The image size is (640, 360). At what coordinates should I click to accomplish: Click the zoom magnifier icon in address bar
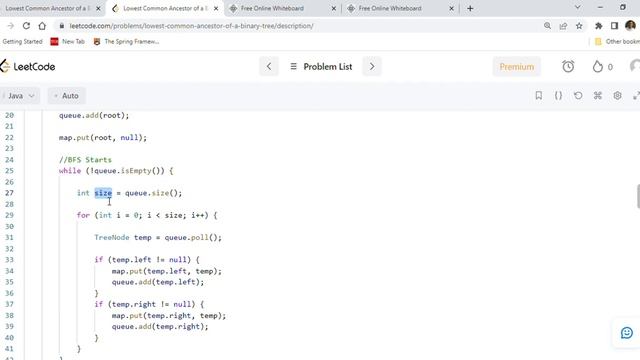click(547, 26)
